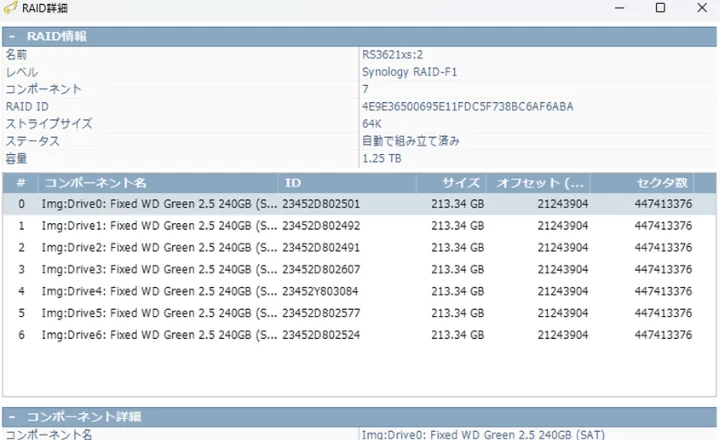Click ID 23452D802577

(x=321, y=313)
